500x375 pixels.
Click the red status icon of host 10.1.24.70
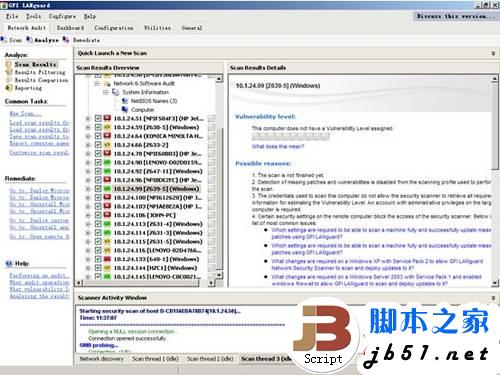click(107, 154)
